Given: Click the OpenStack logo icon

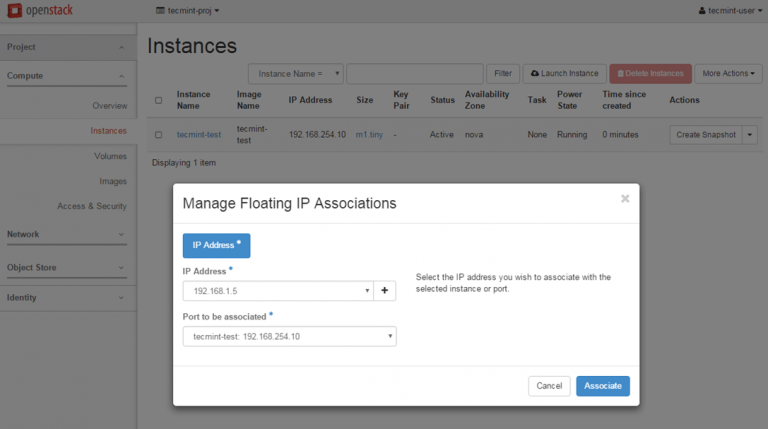Looking at the screenshot, I should 14,10.
